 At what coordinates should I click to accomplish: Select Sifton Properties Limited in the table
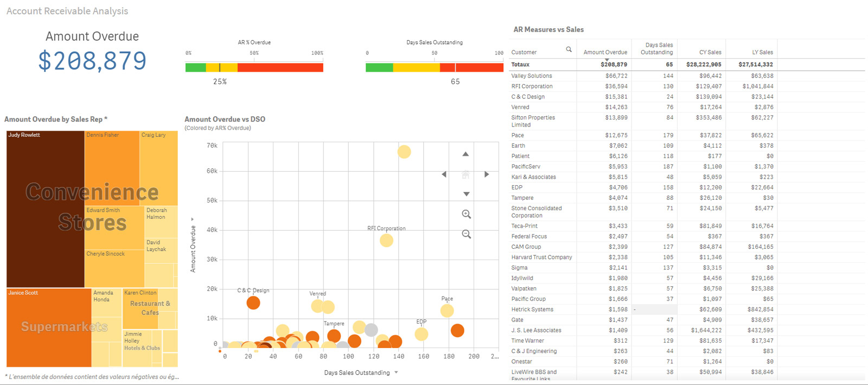(x=533, y=121)
